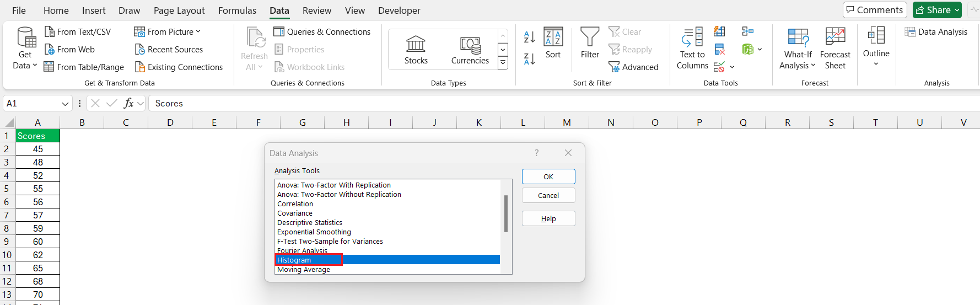Click Help in Data Analysis dialog
This screenshot has height=305, width=980.
tap(548, 218)
